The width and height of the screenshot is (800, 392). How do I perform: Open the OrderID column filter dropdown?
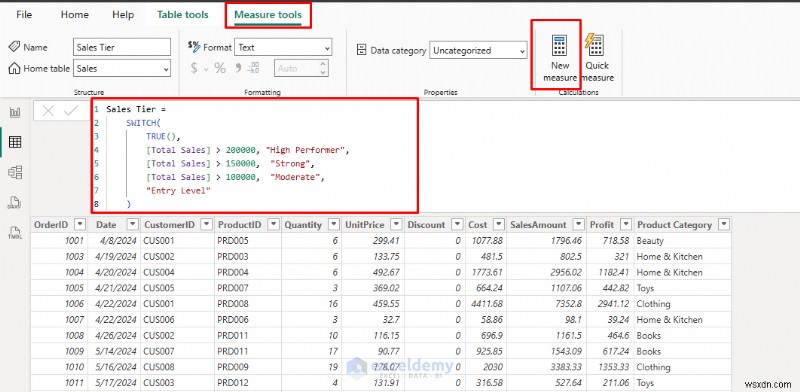[x=80, y=225]
